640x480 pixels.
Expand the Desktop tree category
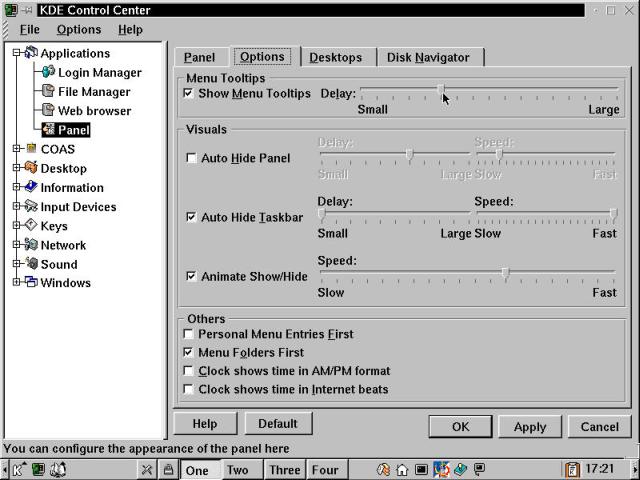tap(17, 168)
